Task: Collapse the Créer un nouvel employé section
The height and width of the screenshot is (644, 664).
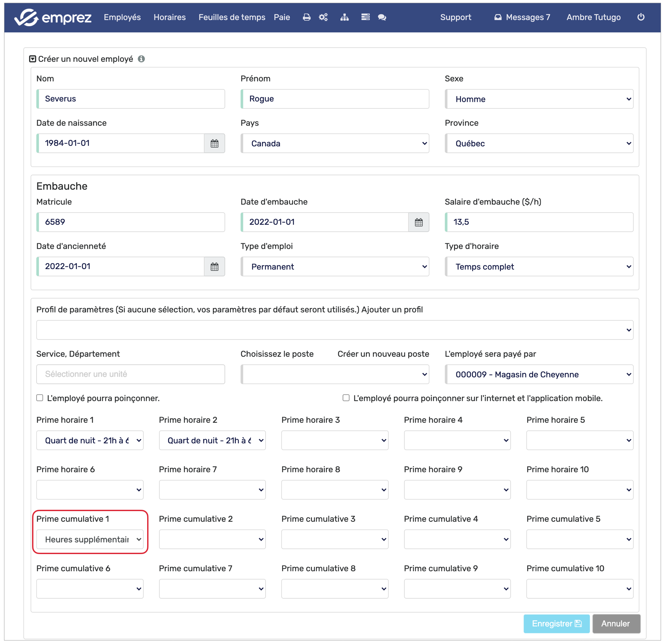Action: [32, 59]
